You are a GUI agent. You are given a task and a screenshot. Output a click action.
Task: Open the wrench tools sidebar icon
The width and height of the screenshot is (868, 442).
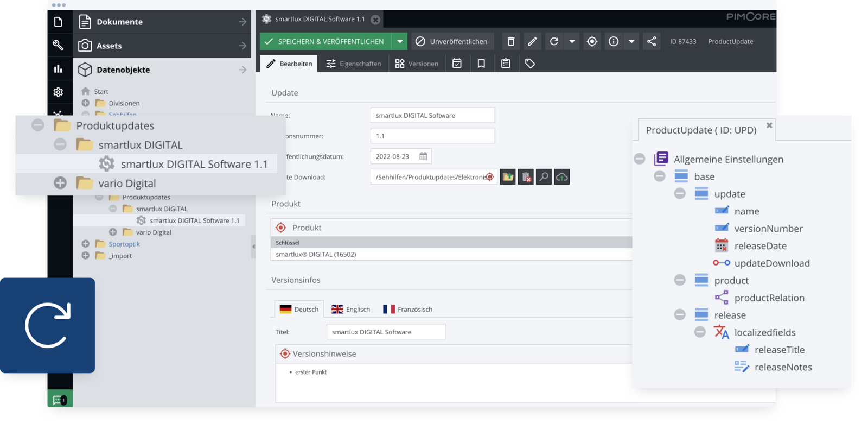click(x=58, y=45)
